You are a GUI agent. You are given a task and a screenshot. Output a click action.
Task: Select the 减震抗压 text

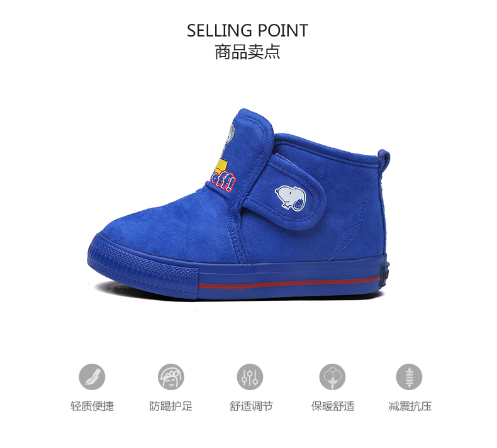[x=410, y=406]
